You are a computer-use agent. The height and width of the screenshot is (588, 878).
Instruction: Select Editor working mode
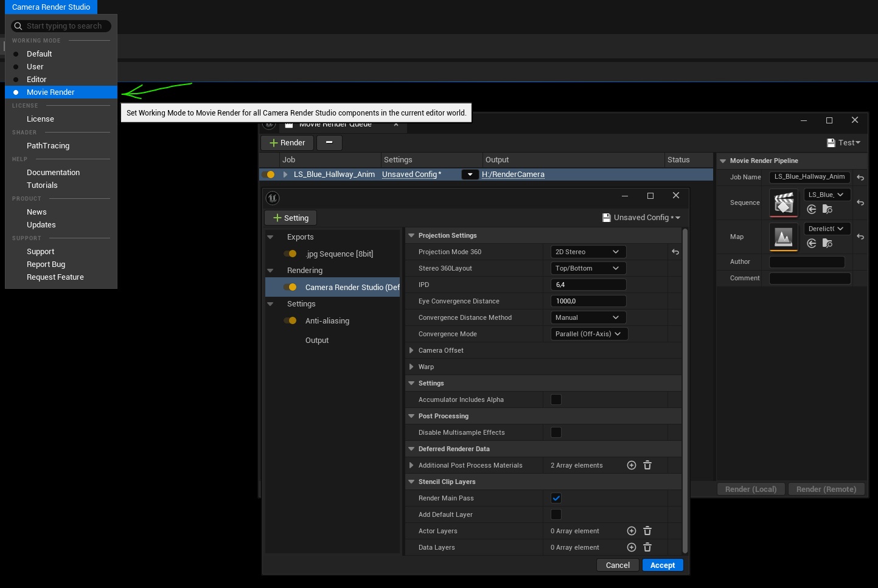point(61,80)
